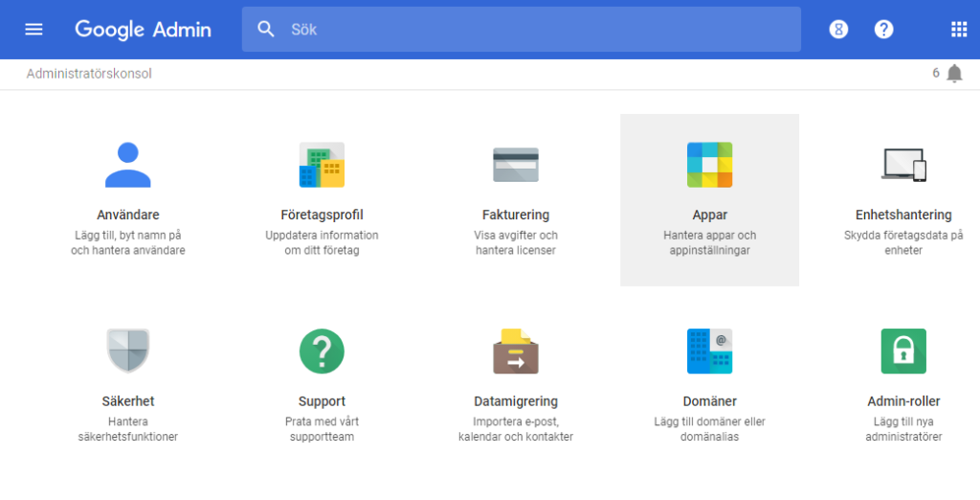This screenshot has height=500, width=980.
Task: Open the hamburger main menu
Action: tap(33, 30)
